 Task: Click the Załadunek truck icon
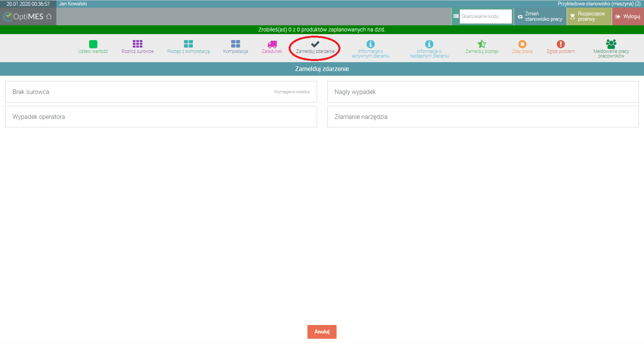(272, 44)
